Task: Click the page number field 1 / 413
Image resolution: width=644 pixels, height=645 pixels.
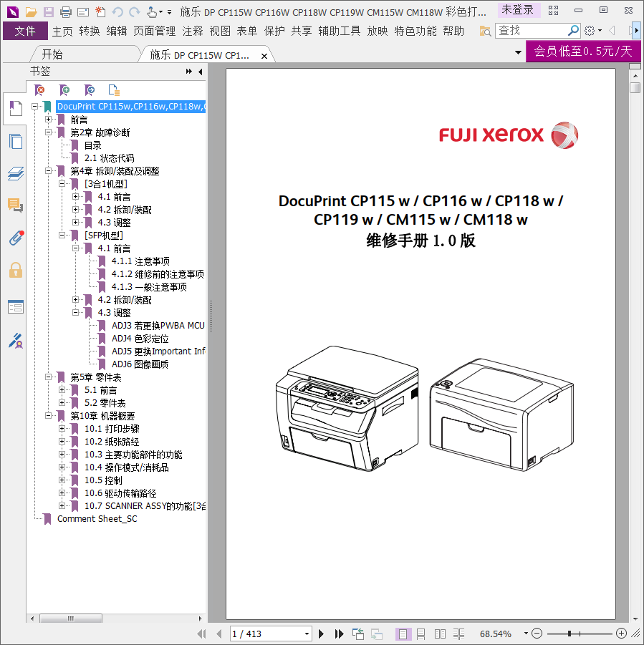Action: tap(266, 634)
